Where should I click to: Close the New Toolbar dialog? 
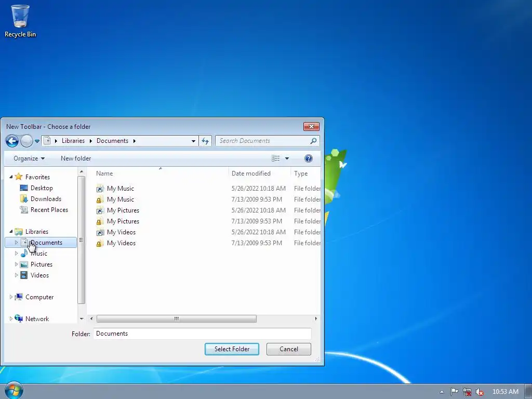click(311, 127)
